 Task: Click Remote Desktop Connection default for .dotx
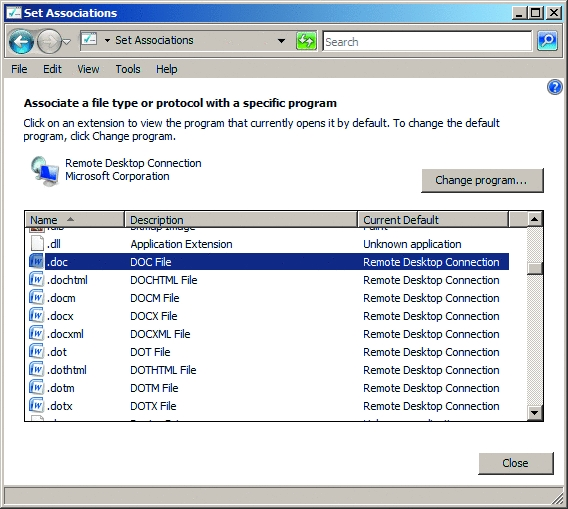[x=431, y=406]
